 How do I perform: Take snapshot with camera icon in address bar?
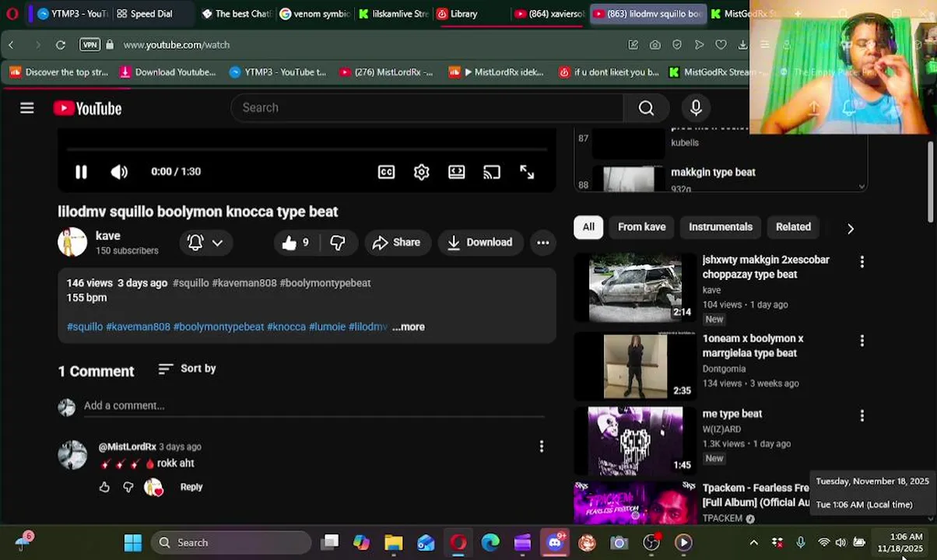[655, 45]
